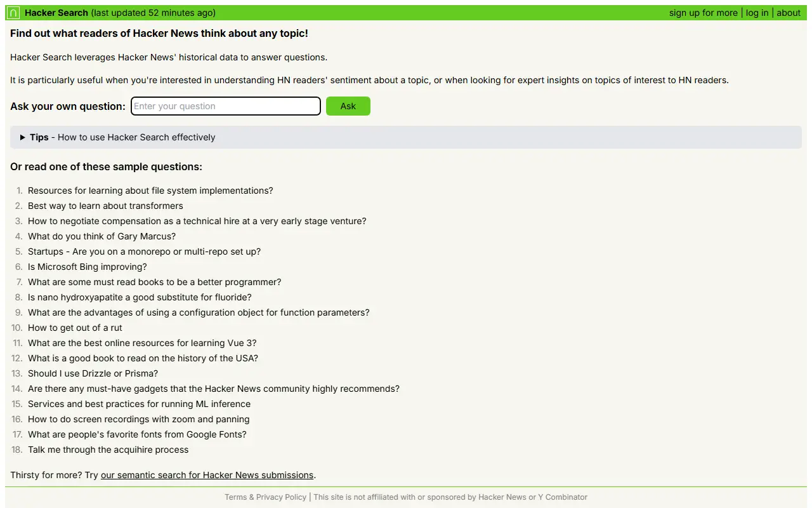Image resolution: width=812 pixels, height=508 pixels.
Task: Select screen recordings with zoom and panning question
Action: click(138, 419)
